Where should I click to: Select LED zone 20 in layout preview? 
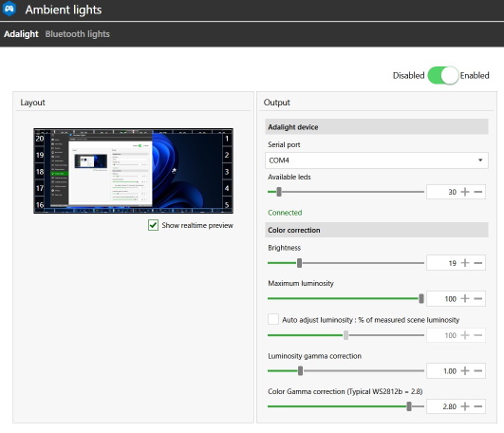pyautogui.click(x=40, y=139)
